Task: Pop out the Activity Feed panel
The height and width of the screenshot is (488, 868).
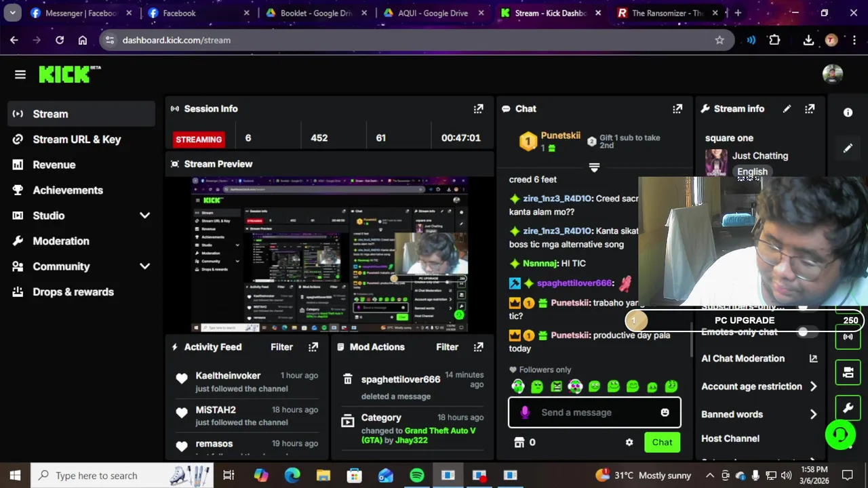Action: (x=313, y=347)
